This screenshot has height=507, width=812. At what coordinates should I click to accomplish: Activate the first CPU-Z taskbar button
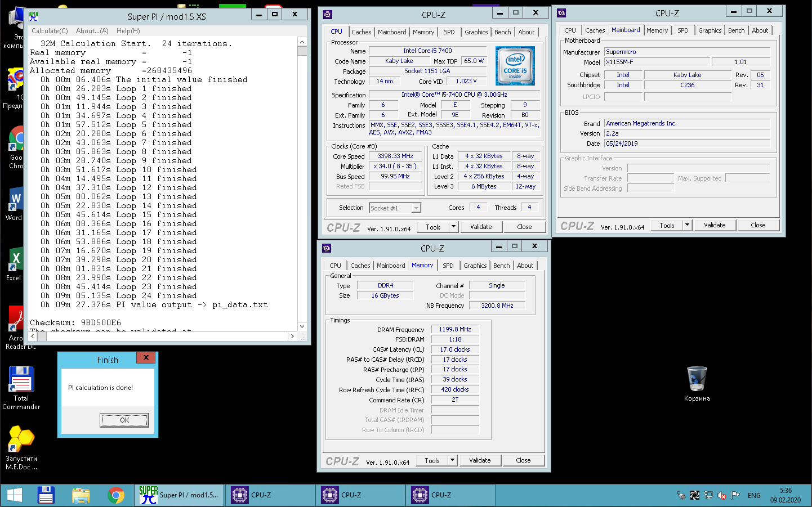tap(270, 495)
